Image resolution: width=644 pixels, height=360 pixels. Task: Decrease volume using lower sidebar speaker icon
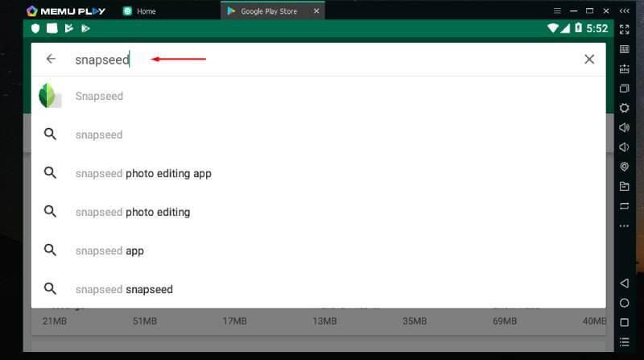tap(624, 147)
